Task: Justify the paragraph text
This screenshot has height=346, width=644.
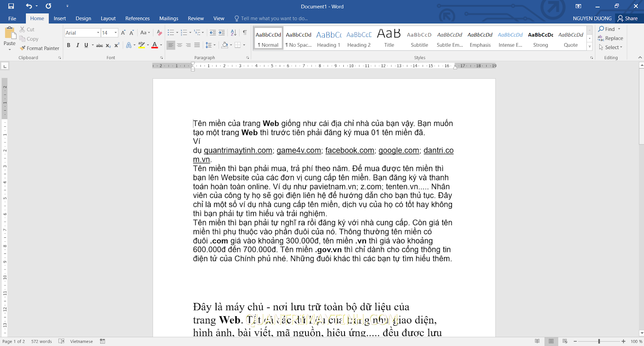Action: coord(197,45)
